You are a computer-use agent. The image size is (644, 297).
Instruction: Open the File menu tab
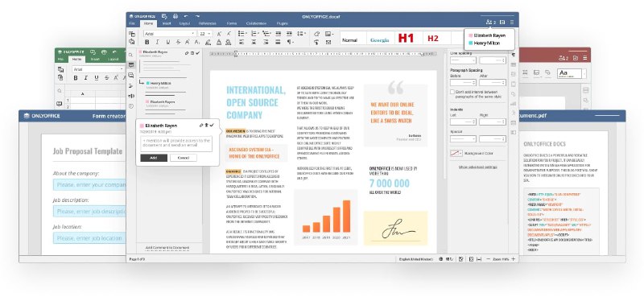132,23
